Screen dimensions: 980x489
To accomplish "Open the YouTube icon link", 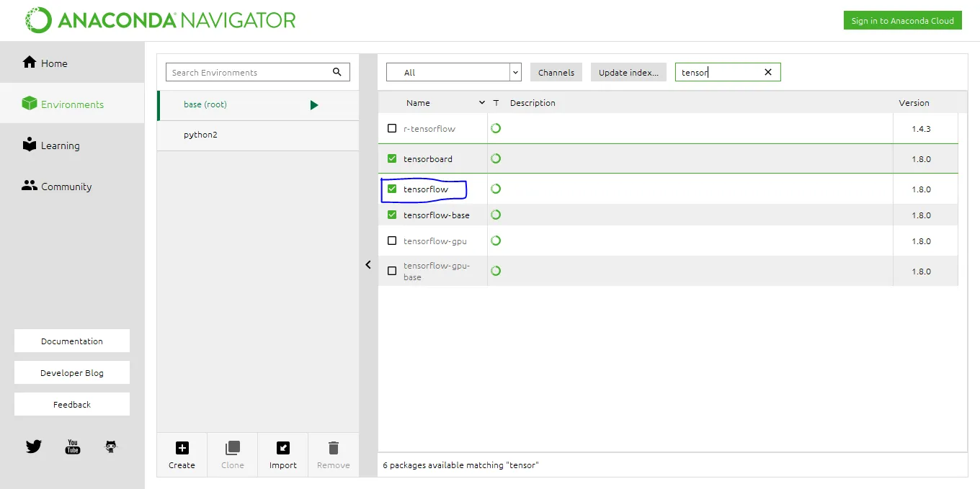I will (x=73, y=447).
